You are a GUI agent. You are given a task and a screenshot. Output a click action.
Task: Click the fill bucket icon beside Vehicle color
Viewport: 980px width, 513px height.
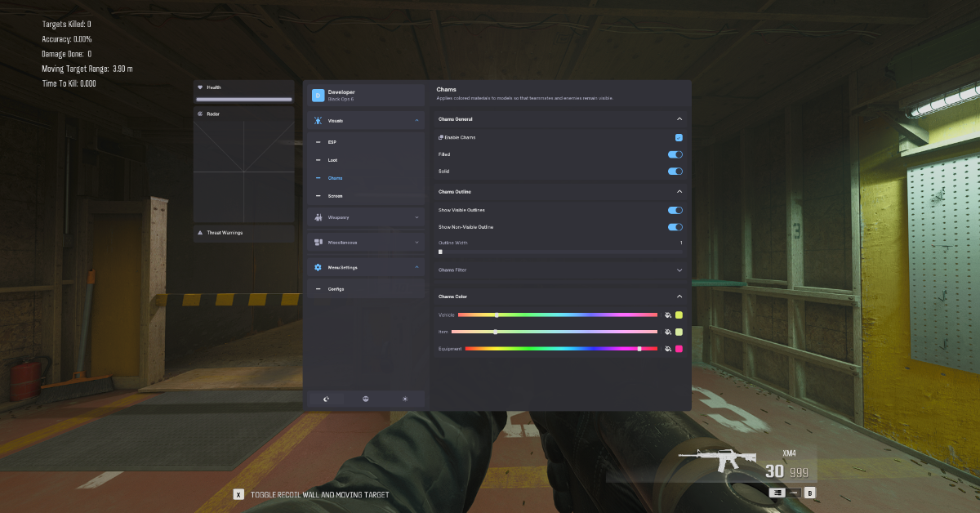tap(667, 314)
